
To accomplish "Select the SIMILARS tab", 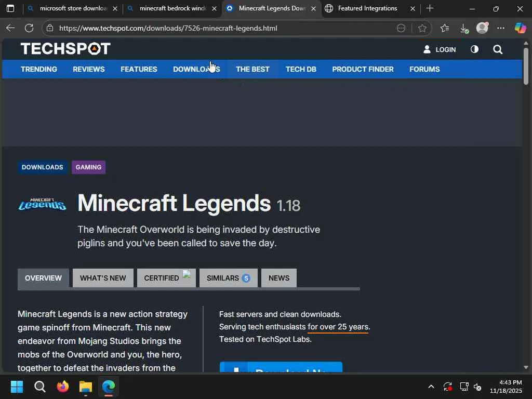I will pos(229,278).
